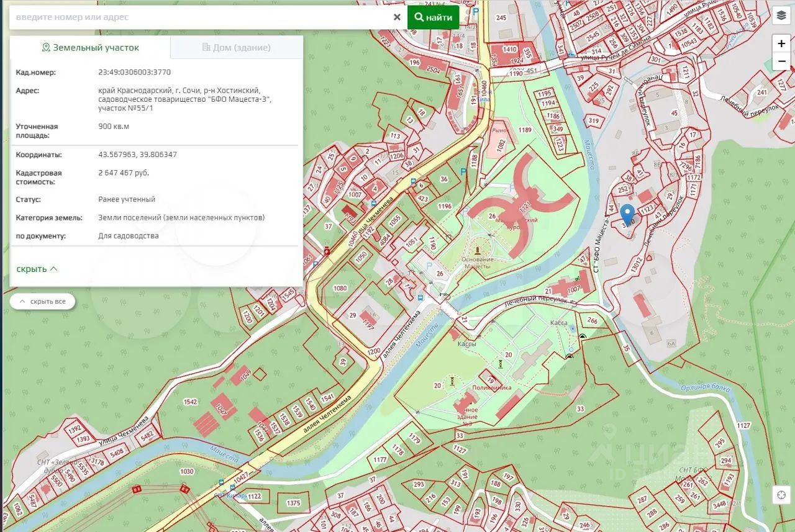This screenshot has height=532, width=795.
Task: Click the blue location marker pin
Action: point(627,215)
